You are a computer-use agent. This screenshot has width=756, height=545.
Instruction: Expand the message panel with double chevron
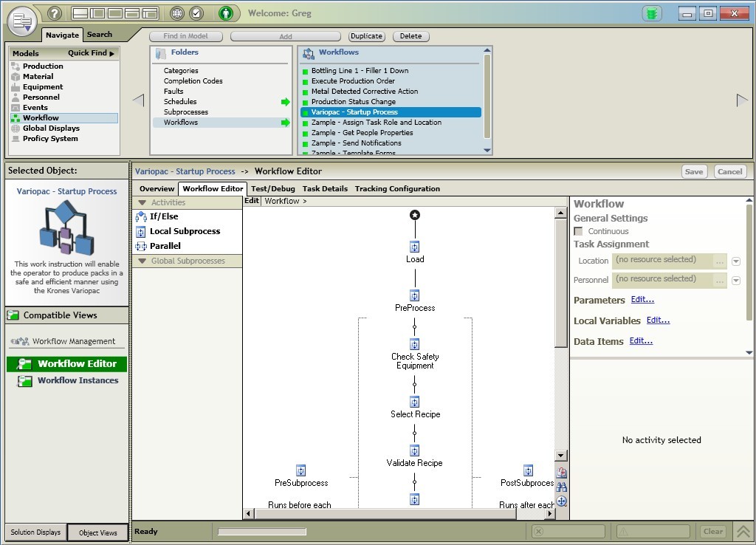coord(744,532)
